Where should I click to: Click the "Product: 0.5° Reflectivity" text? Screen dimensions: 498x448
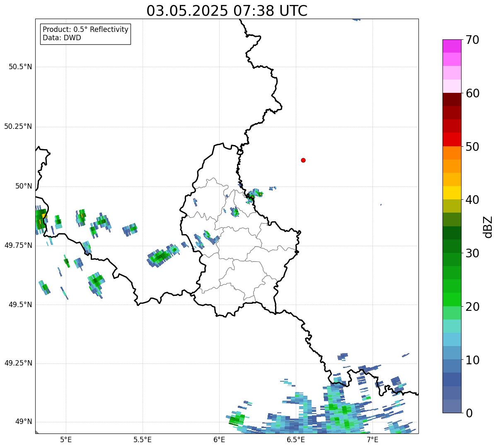pyautogui.click(x=86, y=30)
